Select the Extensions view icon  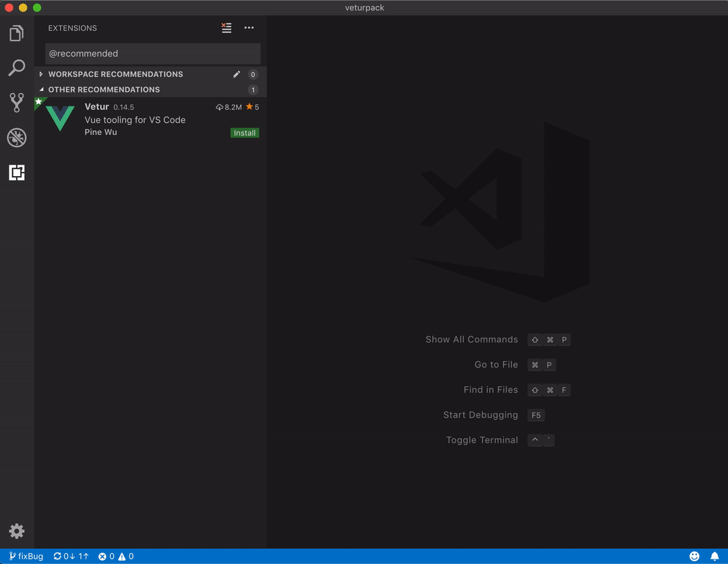click(17, 173)
